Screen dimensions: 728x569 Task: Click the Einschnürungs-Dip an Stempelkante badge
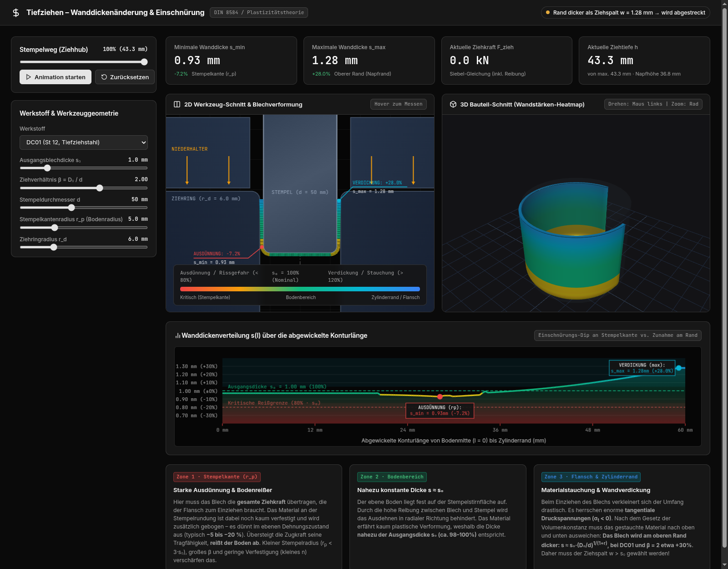[618, 335]
